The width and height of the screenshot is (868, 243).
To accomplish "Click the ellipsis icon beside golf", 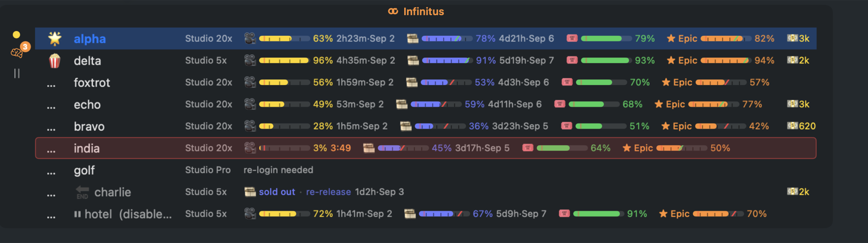I will [51, 172].
